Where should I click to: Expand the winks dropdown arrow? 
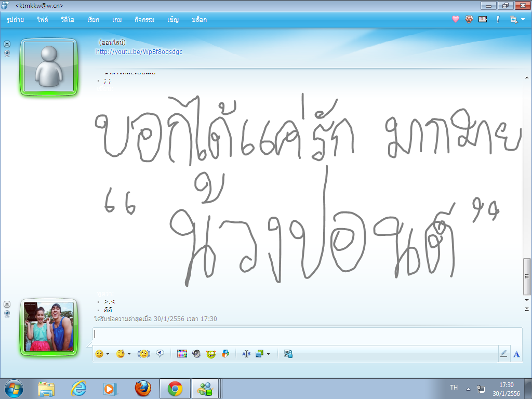click(x=129, y=354)
